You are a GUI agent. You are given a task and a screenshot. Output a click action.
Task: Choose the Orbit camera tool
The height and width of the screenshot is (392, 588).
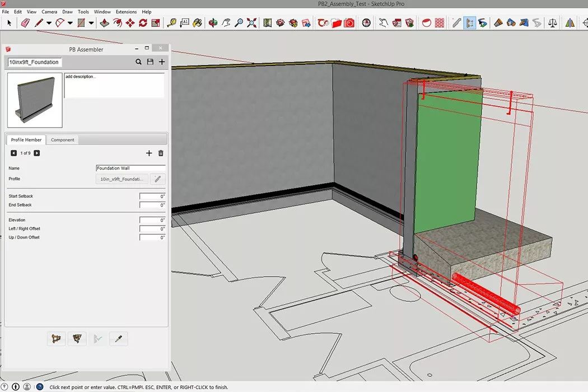(213, 23)
